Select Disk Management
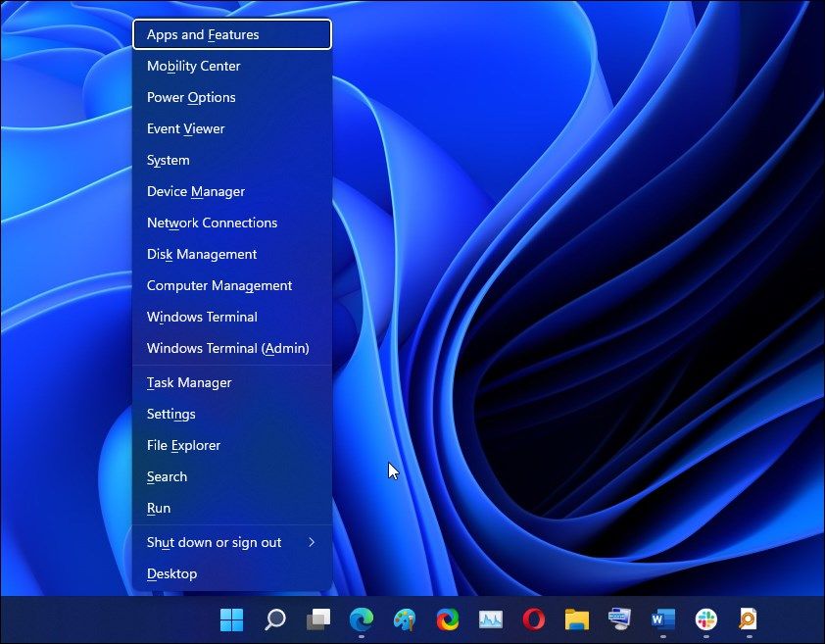 [x=202, y=254]
